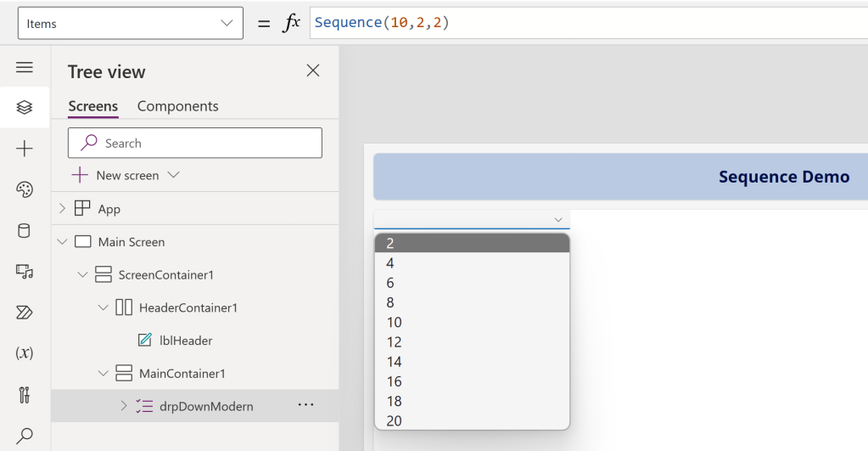868x451 pixels.
Task: Open the Variables (x) icon
Action: click(x=25, y=352)
